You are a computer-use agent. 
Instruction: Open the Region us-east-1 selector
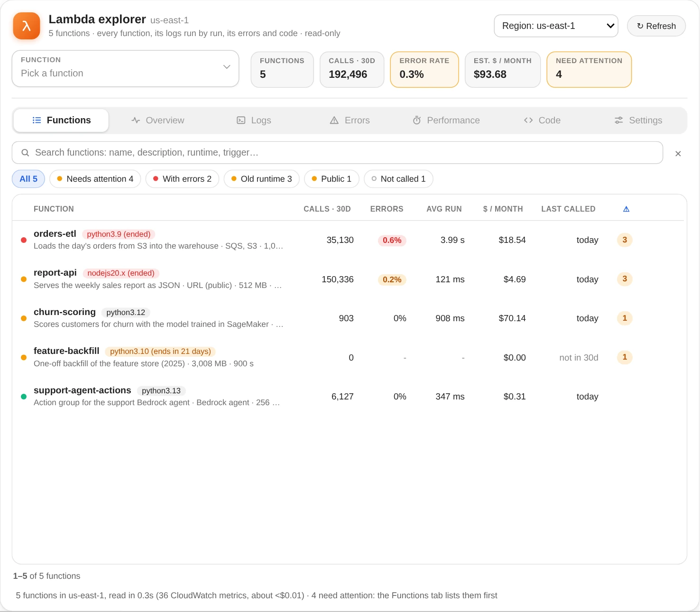point(556,26)
